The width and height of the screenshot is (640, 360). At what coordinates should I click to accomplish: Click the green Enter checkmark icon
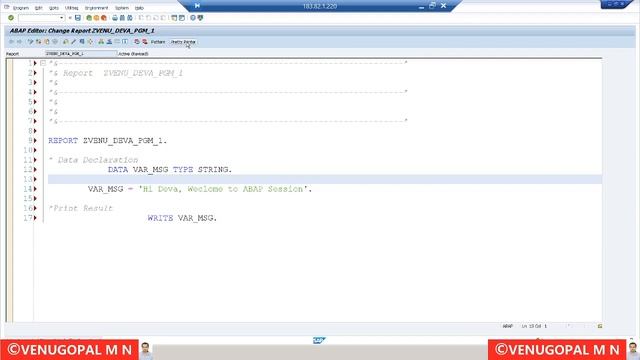[x=11, y=18]
